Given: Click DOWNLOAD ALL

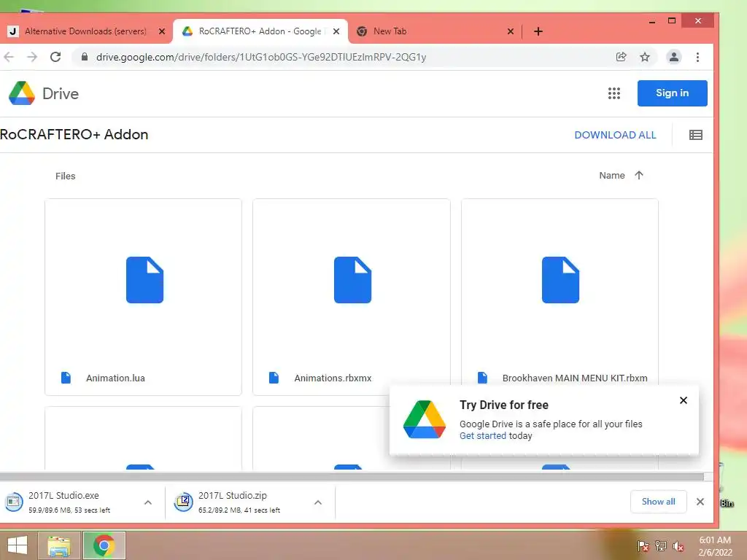Looking at the screenshot, I should tap(615, 135).
